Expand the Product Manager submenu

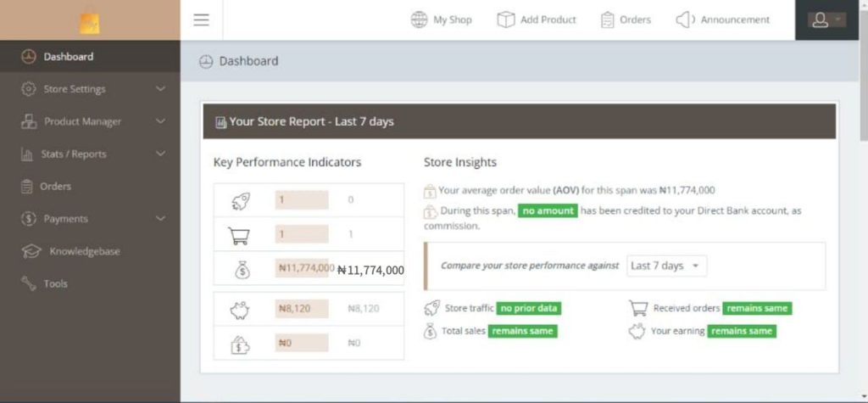tap(160, 121)
